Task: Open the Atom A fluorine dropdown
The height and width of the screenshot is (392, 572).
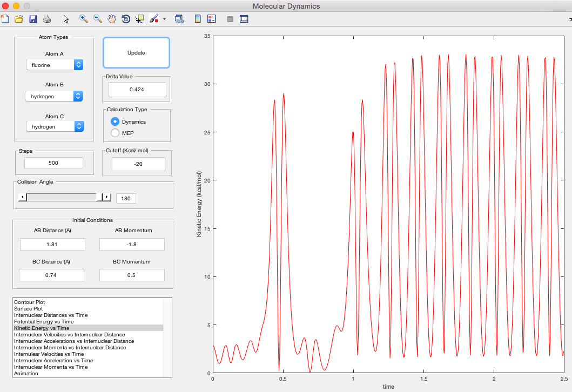Action: pyautogui.click(x=55, y=65)
